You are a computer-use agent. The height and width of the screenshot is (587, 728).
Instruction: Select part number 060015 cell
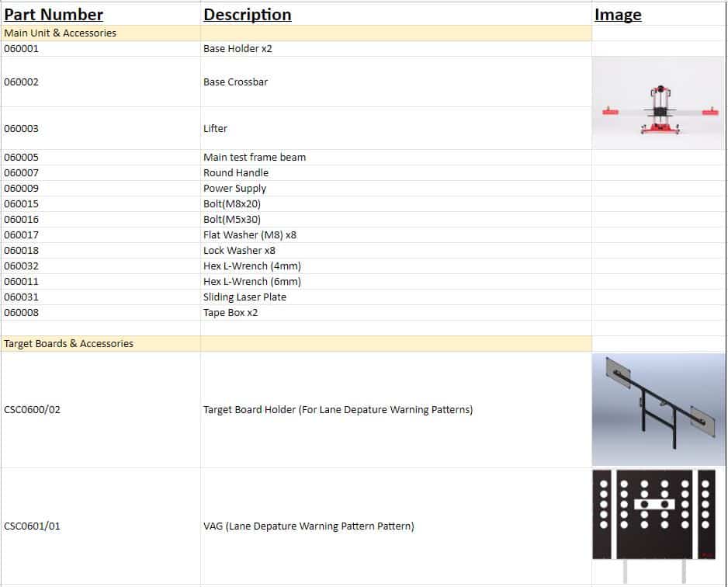click(x=100, y=204)
